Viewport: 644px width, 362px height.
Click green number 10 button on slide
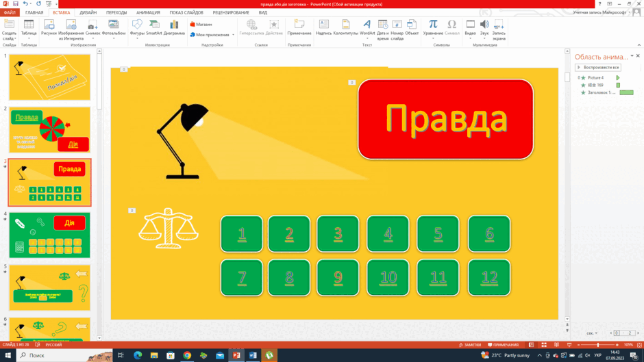point(388,277)
